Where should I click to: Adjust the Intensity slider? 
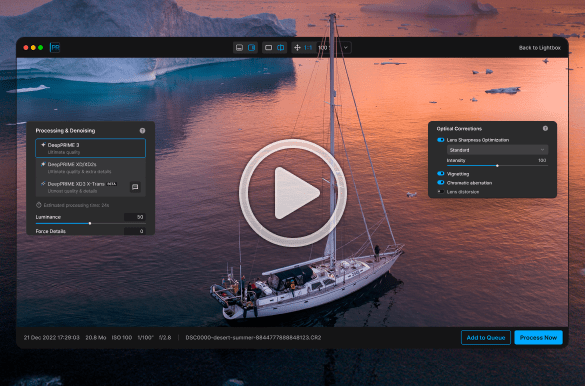coord(497,166)
